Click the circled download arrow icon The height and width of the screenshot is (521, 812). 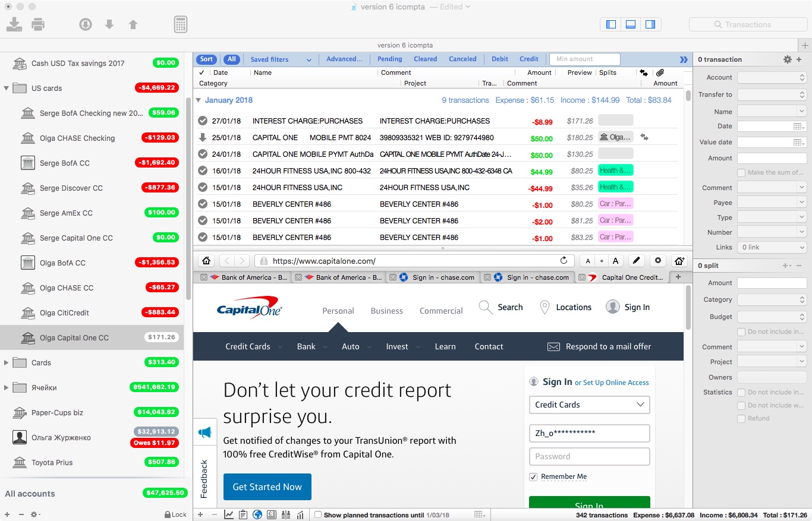[85, 24]
